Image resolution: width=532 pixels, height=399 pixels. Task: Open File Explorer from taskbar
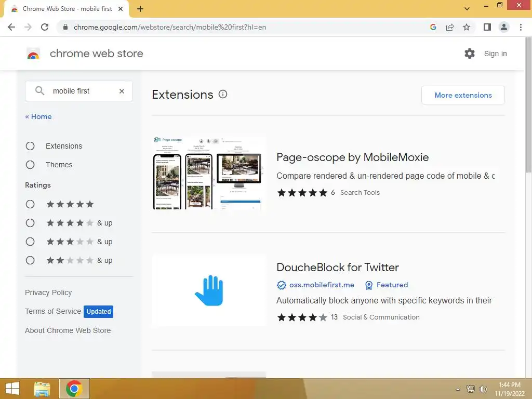pos(42,389)
